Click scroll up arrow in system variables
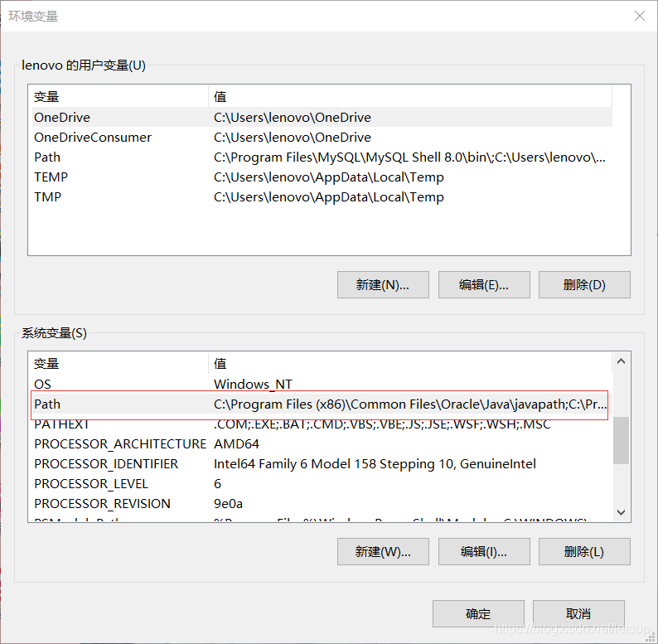Image resolution: width=658 pixels, height=644 pixels. [x=621, y=361]
